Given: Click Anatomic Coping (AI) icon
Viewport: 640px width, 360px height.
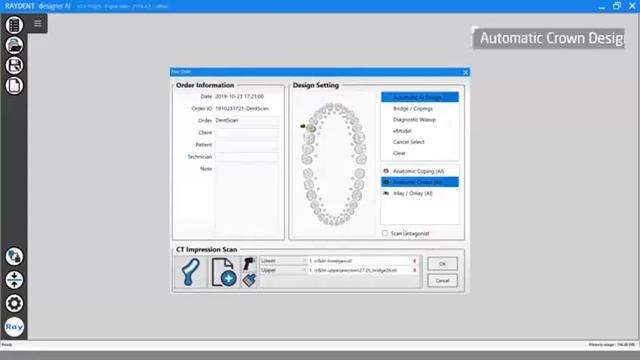Looking at the screenshot, I should pyautogui.click(x=386, y=171).
